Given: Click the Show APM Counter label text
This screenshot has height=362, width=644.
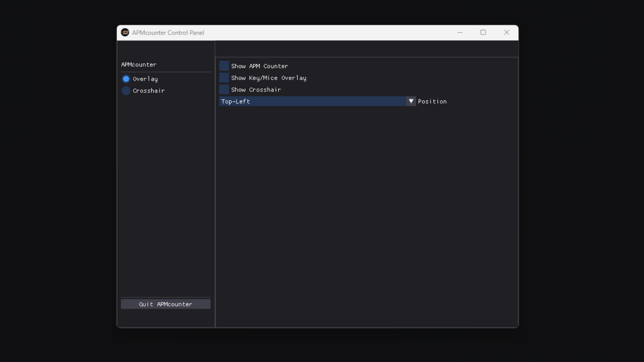Looking at the screenshot, I should [x=260, y=66].
